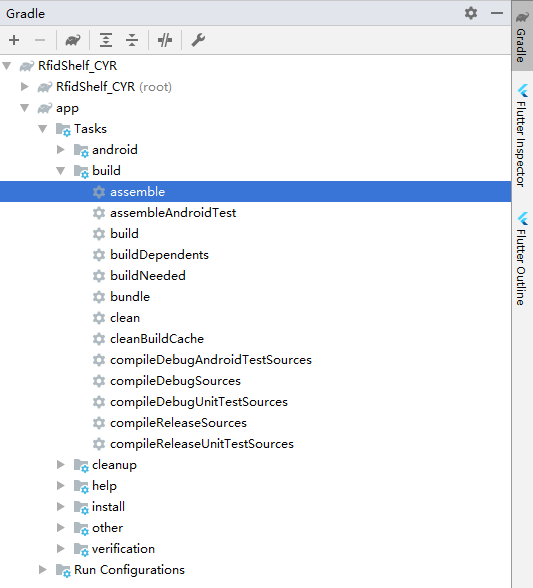The image size is (533, 588).
Task: Click the RfidShelf_CYR top-level project label
Action: click(x=77, y=66)
